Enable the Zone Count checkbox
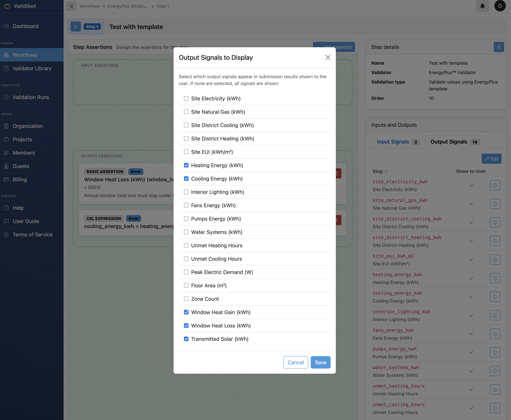 point(186,299)
